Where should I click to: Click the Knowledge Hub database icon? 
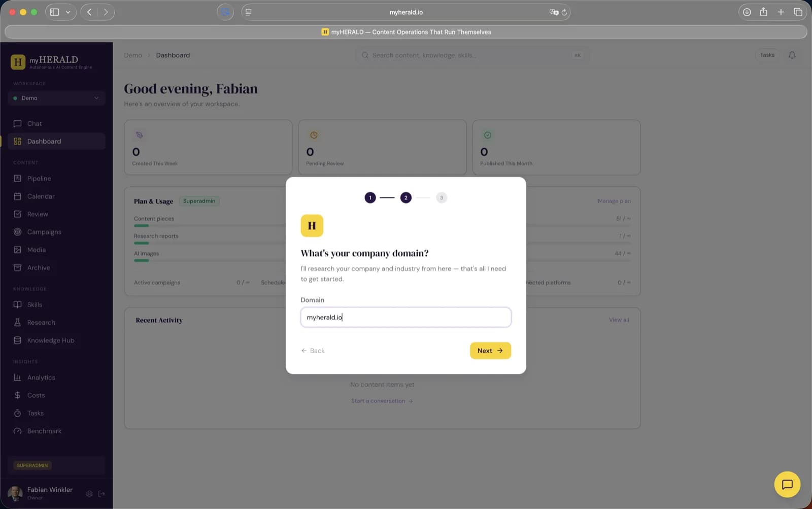coord(18,340)
